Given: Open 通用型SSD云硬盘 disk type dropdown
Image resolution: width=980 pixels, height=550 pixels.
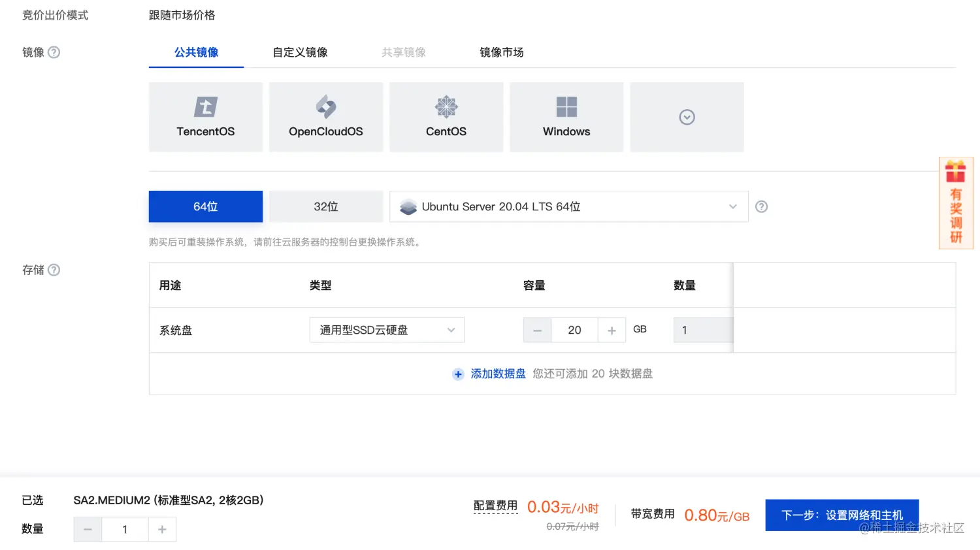Looking at the screenshot, I should coord(387,330).
